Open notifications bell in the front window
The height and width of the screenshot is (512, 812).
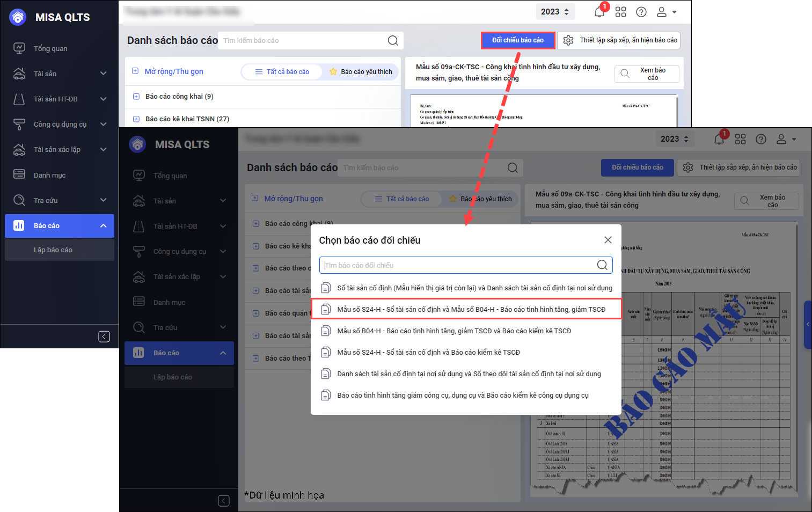(719, 139)
